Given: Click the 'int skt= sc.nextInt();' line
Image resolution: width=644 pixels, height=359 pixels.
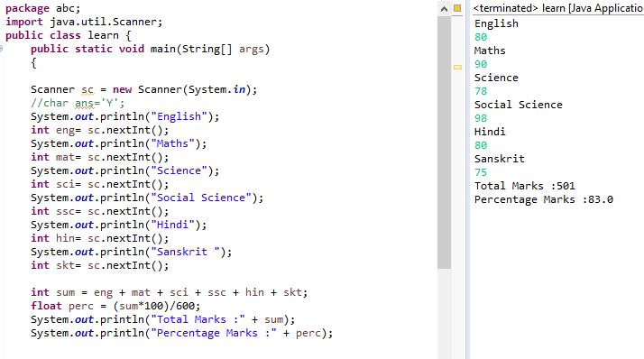Looking at the screenshot, I should [x=99, y=266].
